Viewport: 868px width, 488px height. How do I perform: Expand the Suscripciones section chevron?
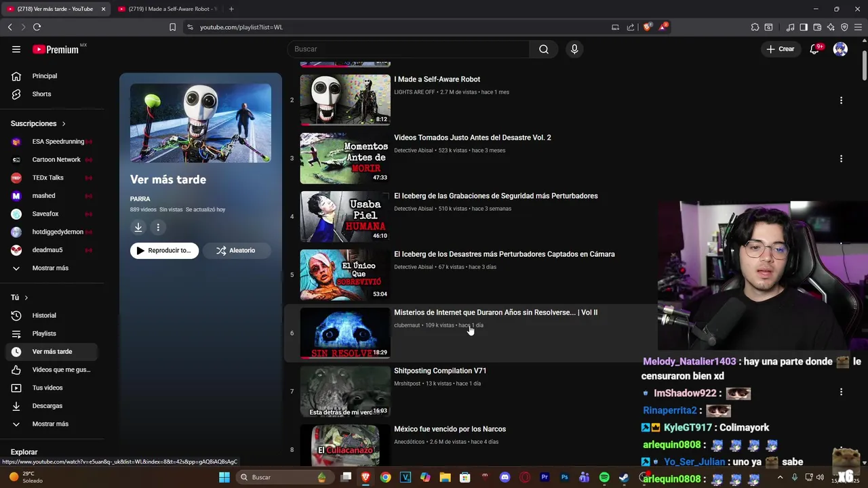[64, 124]
